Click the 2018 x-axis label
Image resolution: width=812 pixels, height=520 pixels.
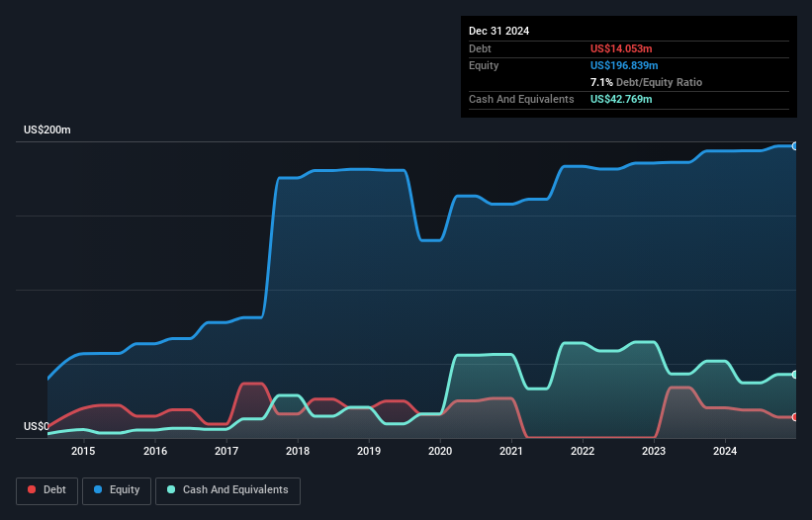click(x=298, y=451)
